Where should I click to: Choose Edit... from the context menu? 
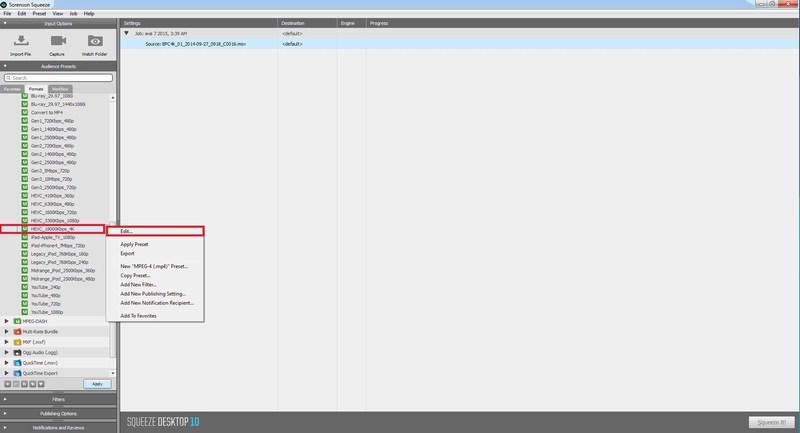(155, 232)
